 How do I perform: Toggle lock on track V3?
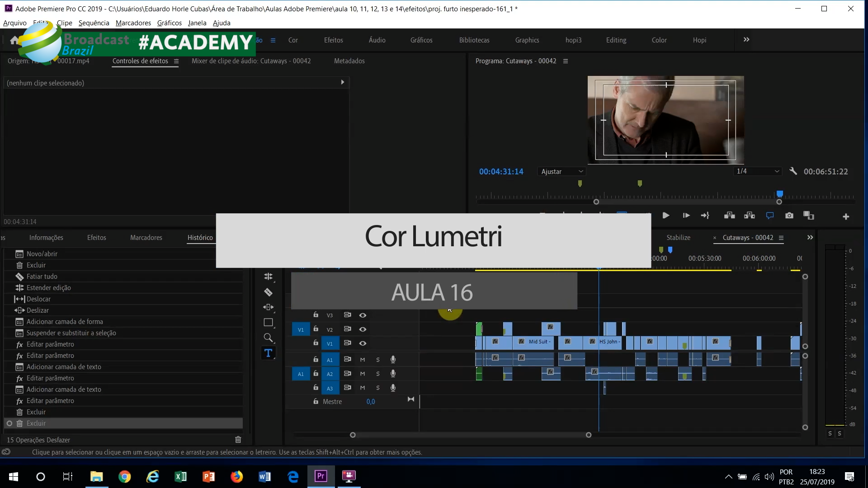tap(316, 315)
